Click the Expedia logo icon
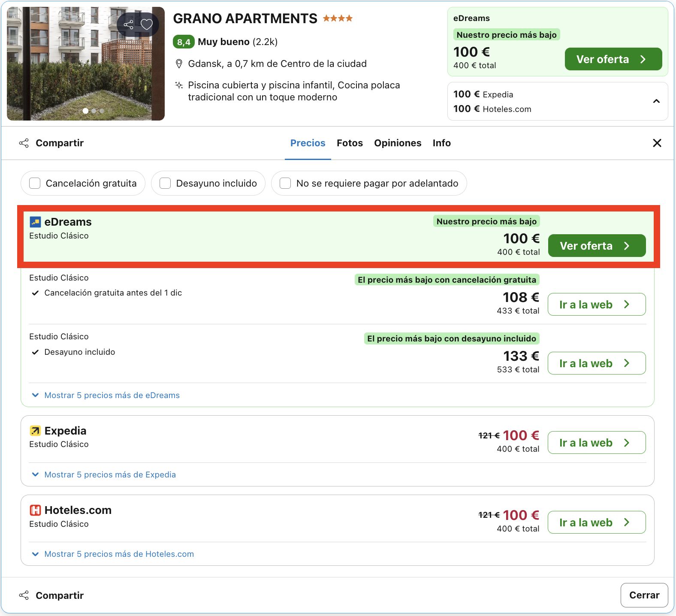Image resolution: width=676 pixels, height=616 pixels. click(35, 431)
